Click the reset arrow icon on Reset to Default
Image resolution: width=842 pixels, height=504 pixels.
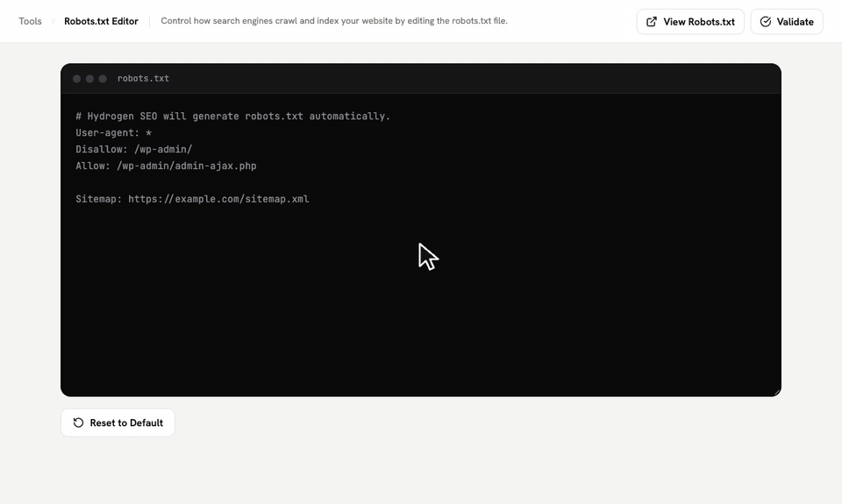(78, 423)
